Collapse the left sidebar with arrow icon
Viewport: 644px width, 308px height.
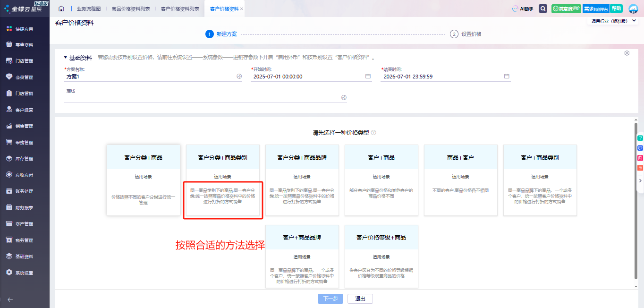click(10, 299)
